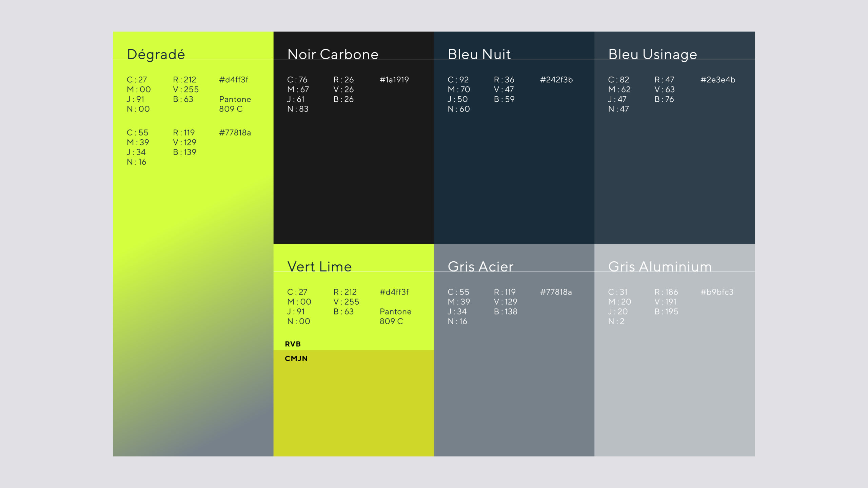This screenshot has height=488, width=868.
Task: Click the #b9bfc3 hex code
Action: pos(717,292)
